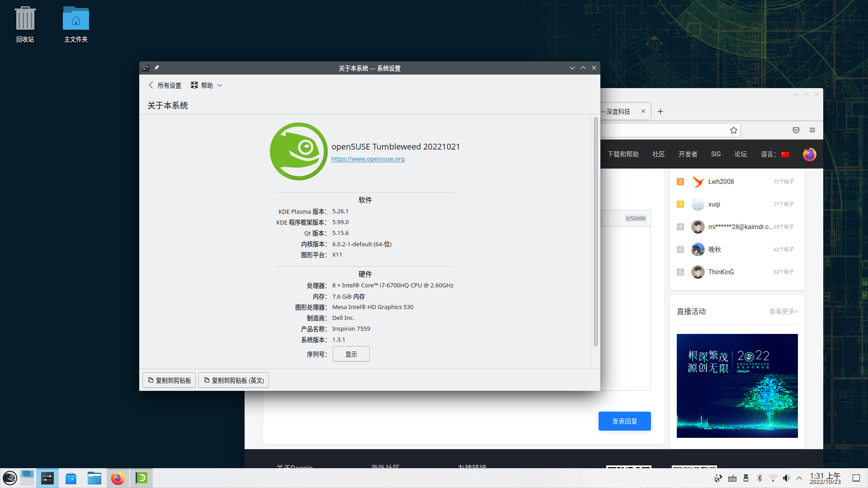
Task: Click the system settings vertical scrollbar
Action: (595, 232)
